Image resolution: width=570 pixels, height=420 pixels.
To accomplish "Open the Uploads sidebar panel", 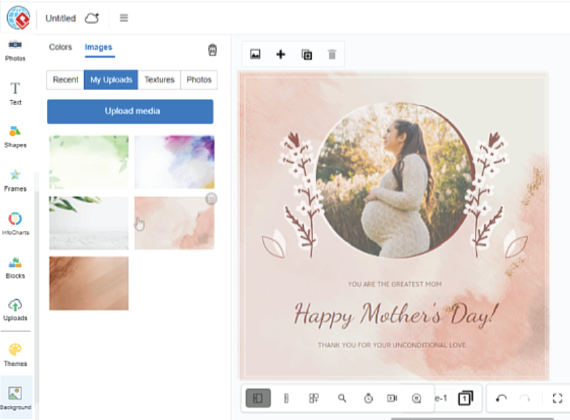I will [x=15, y=310].
